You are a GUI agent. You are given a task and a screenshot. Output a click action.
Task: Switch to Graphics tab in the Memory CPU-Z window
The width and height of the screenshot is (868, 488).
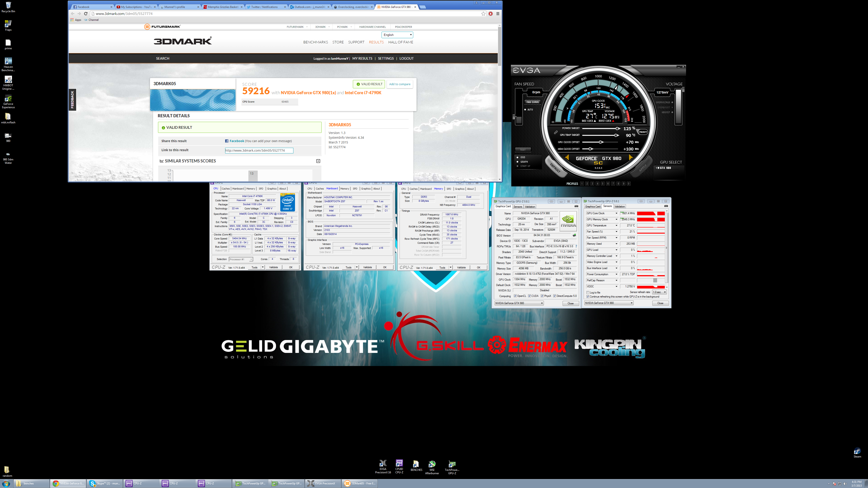pos(460,189)
